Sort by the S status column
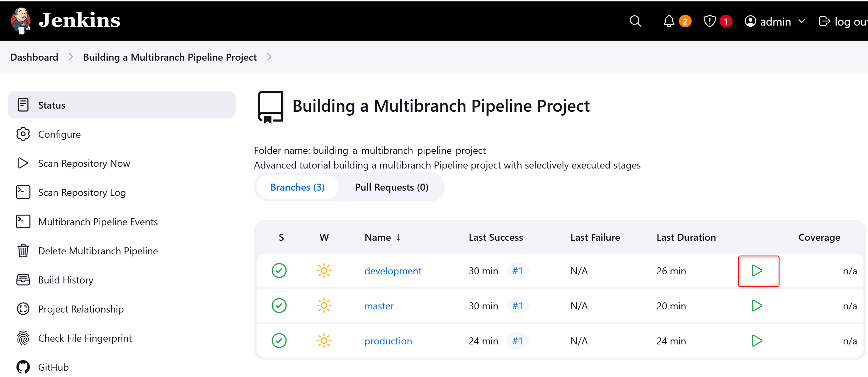 pos(281,237)
